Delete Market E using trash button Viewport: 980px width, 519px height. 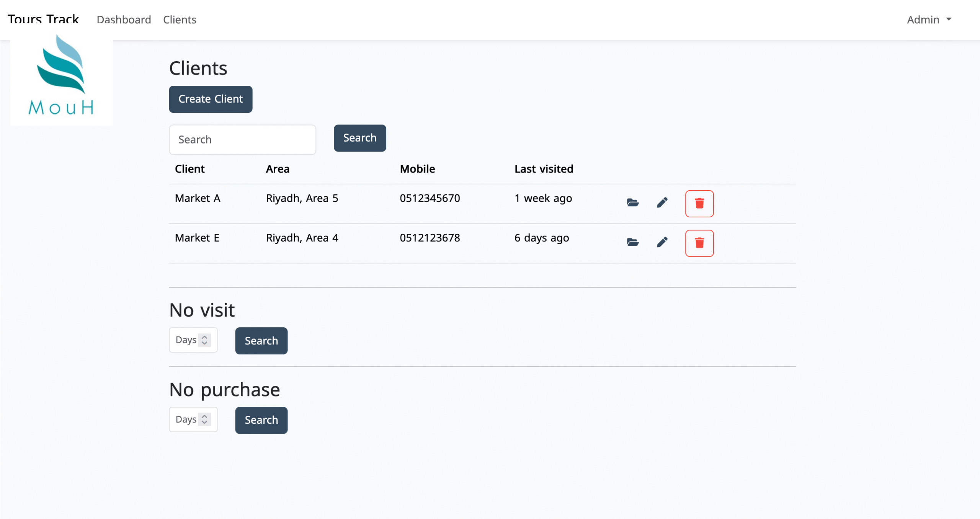point(699,243)
